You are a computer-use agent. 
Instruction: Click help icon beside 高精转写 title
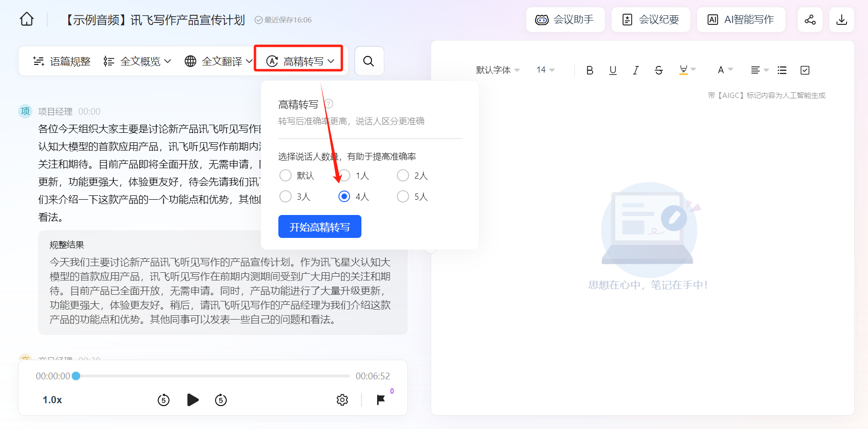[329, 104]
